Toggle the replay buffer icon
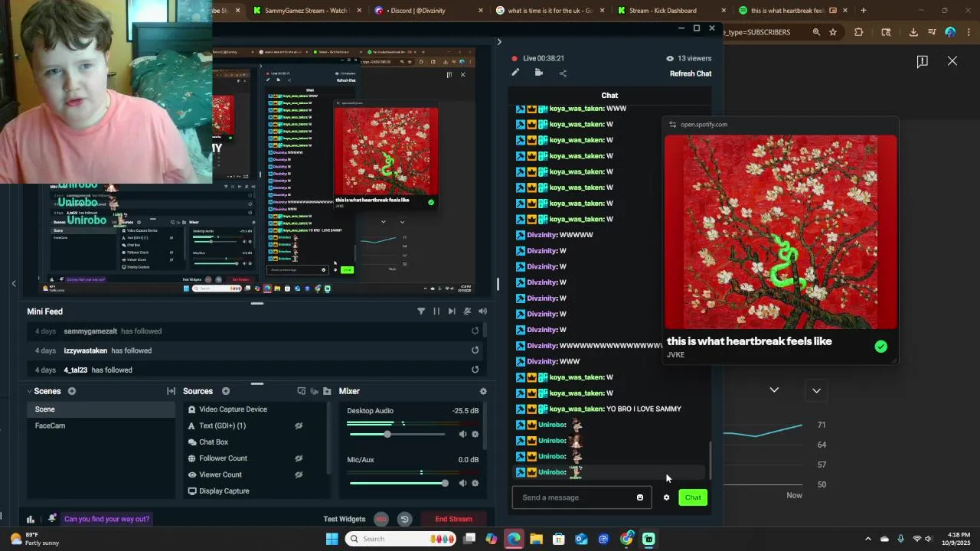The height and width of the screenshot is (551, 980). (x=404, y=519)
